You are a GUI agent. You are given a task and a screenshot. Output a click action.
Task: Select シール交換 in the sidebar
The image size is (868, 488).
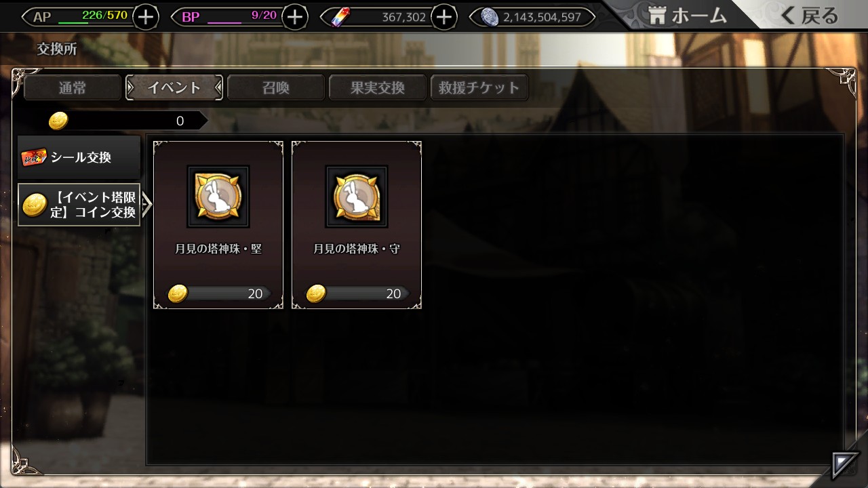pyautogui.click(x=79, y=157)
